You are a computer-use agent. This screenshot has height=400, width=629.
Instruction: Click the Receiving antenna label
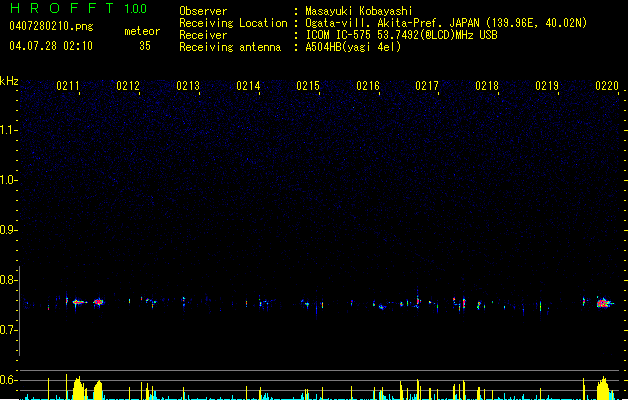tap(230, 47)
